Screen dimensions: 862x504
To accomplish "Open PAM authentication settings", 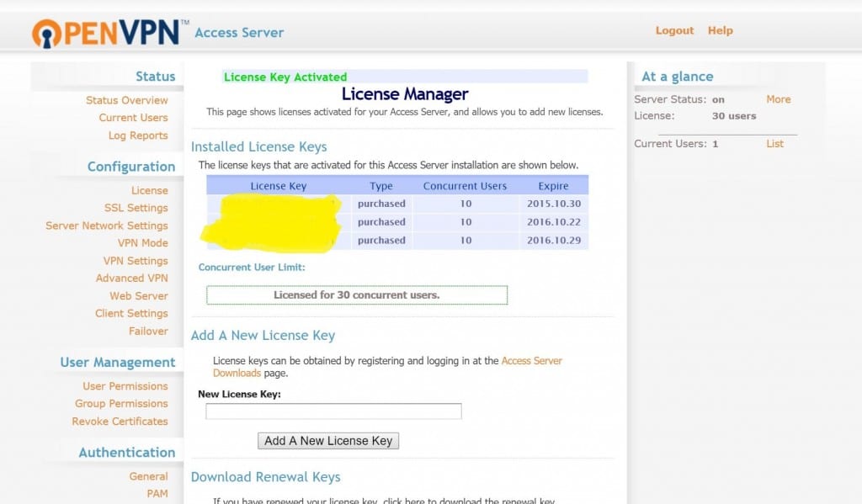I will (x=157, y=493).
